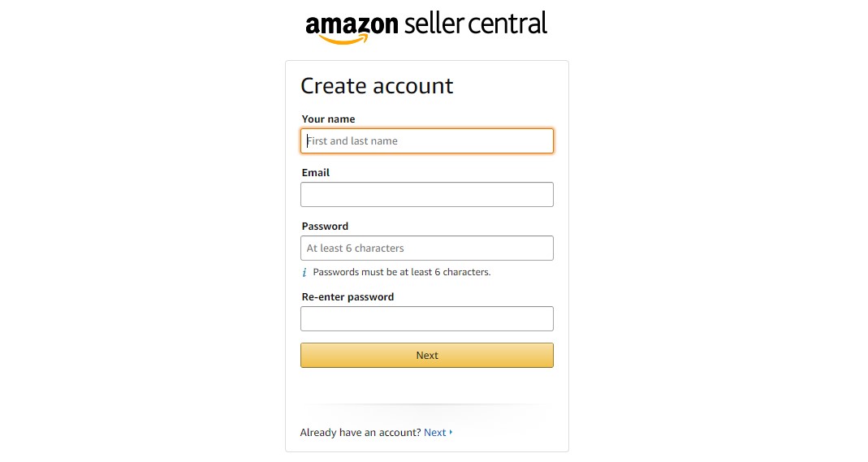Viewport: 868px width, 462px height.
Task: Click the Re-enter password label
Action: click(x=348, y=297)
